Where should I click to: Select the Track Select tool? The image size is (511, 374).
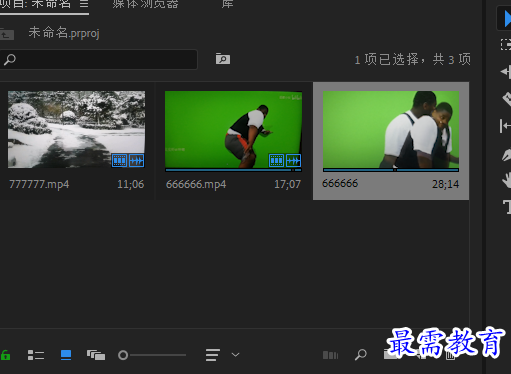506,45
